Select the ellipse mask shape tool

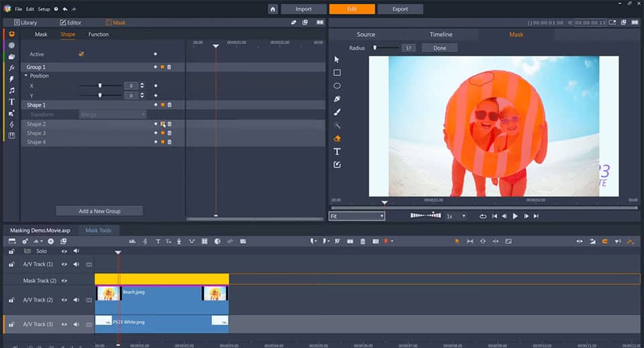[337, 86]
